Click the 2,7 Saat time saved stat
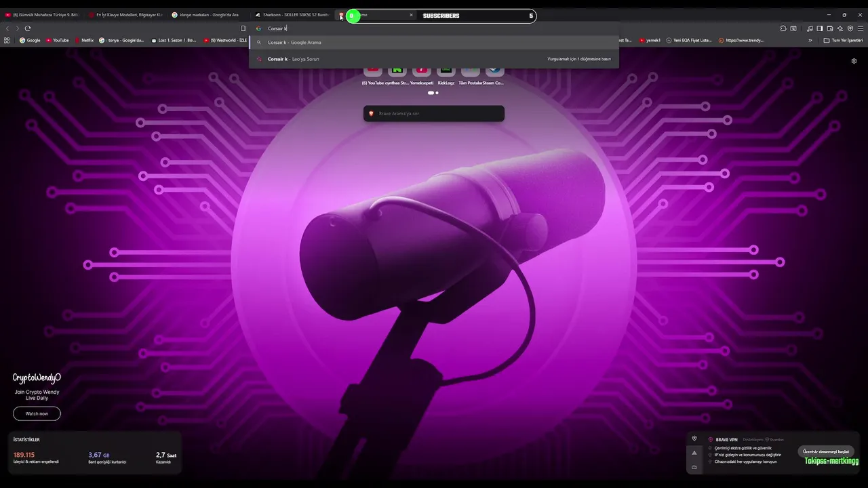868x488 pixels. (x=166, y=457)
